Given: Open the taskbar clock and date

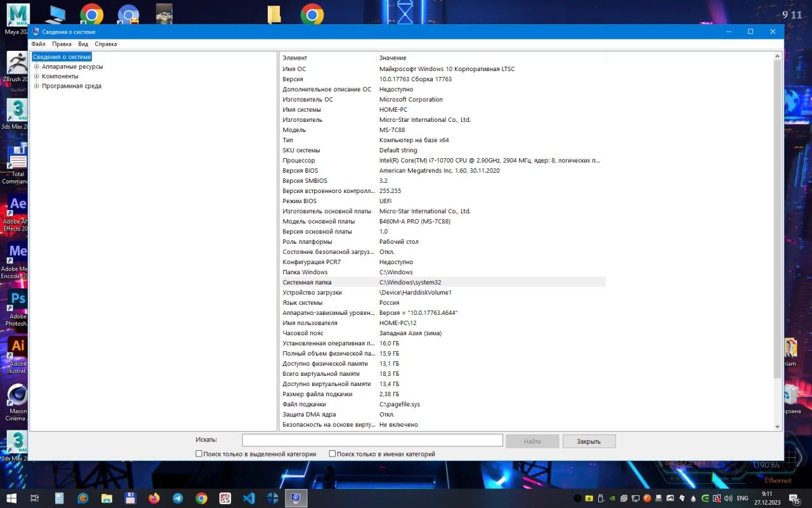Looking at the screenshot, I should (x=767, y=498).
